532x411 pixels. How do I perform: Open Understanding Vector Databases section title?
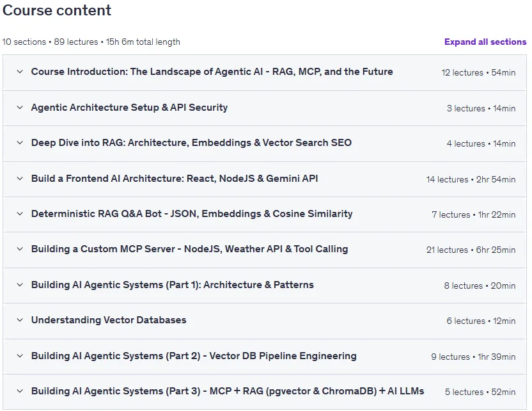point(109,320)
